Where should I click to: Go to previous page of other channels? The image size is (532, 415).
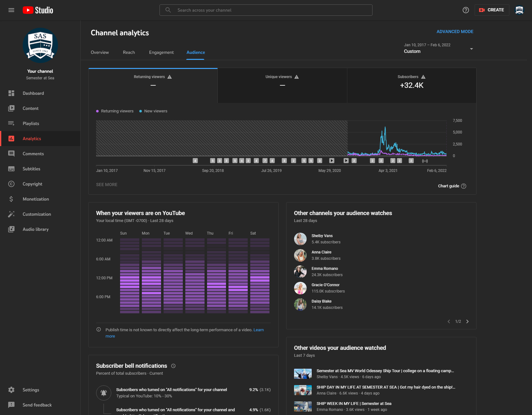pyautogui.click(x=449, y=321)
